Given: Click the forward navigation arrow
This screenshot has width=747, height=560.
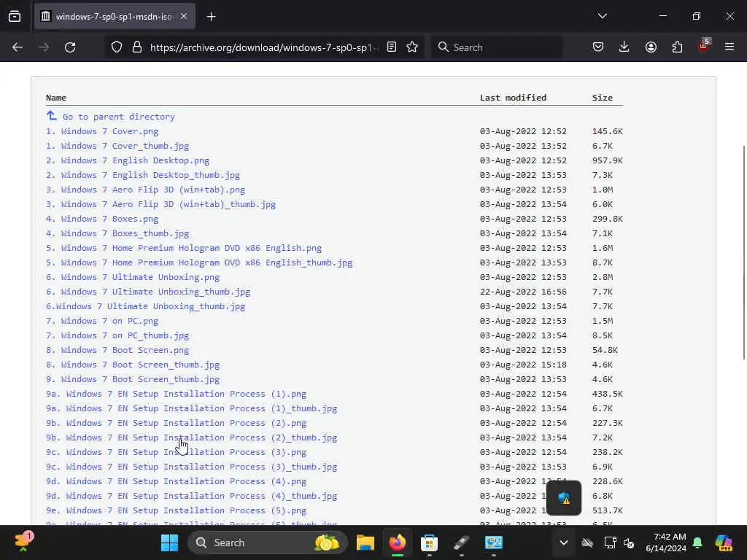Looking at the screenshot, I should point(43,47).
